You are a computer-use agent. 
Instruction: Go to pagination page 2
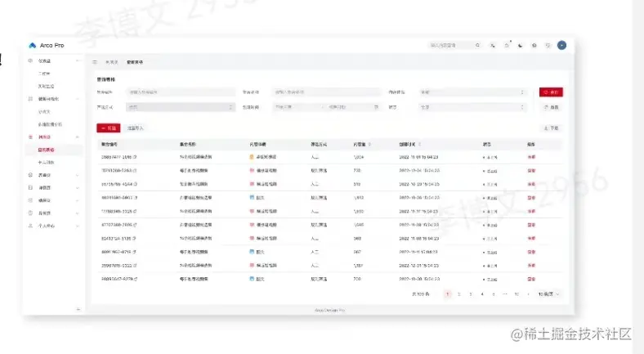(458, 294)
